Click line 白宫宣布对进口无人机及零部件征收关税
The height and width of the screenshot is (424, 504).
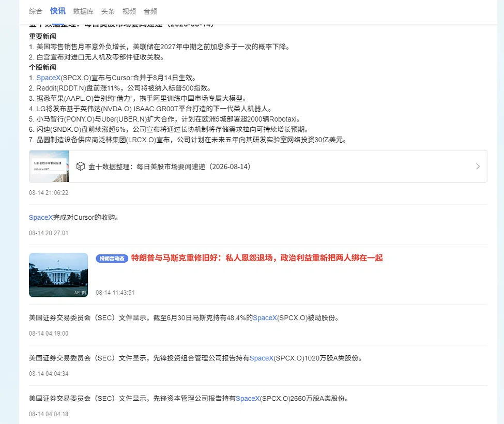(x=97, y=57)
